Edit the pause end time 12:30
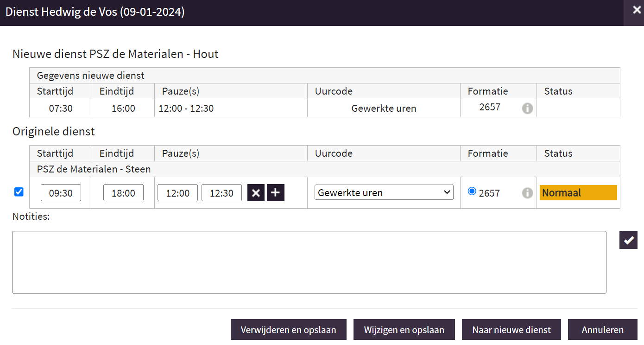 [x=221, y=193]
